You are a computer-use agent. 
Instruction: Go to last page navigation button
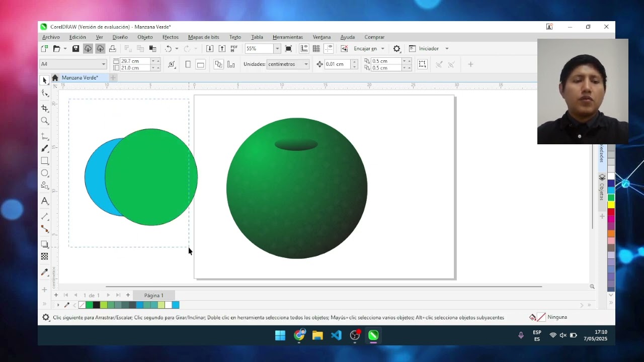pyautogui.click(x=118, y=295)
